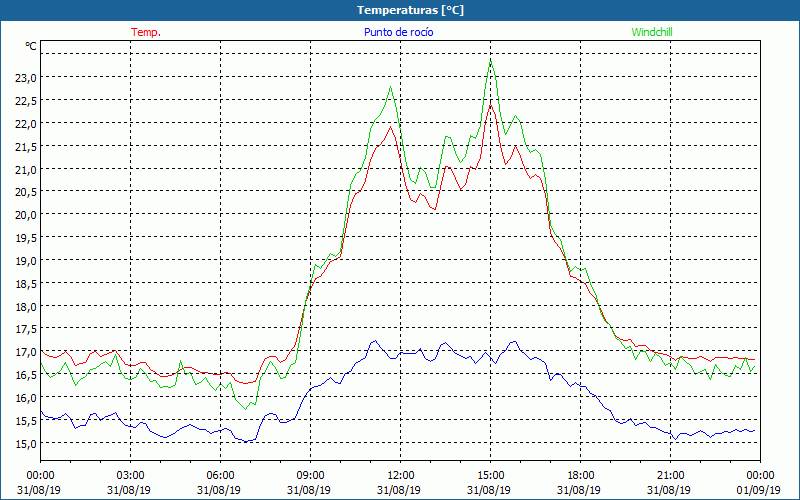Click the 19,0 y-axis value
The height and width of the screenshot is (500, 800).
pyautogui.click(x=26, y=261)
